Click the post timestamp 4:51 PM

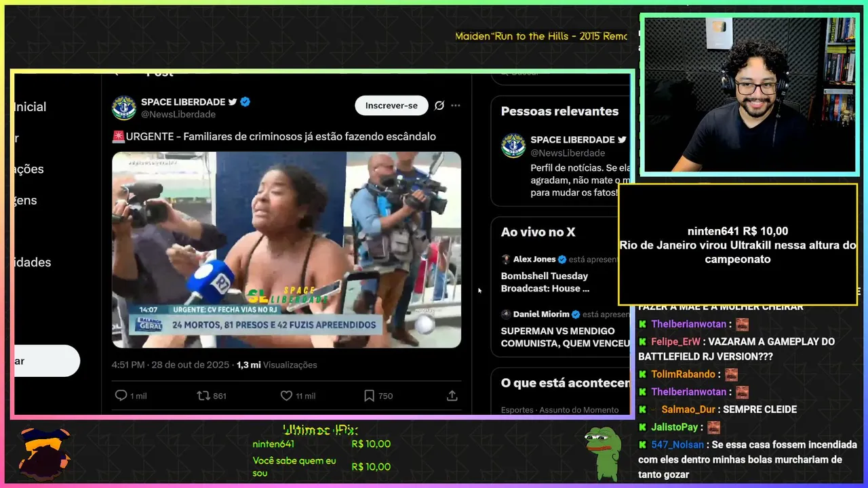point(128,365)
